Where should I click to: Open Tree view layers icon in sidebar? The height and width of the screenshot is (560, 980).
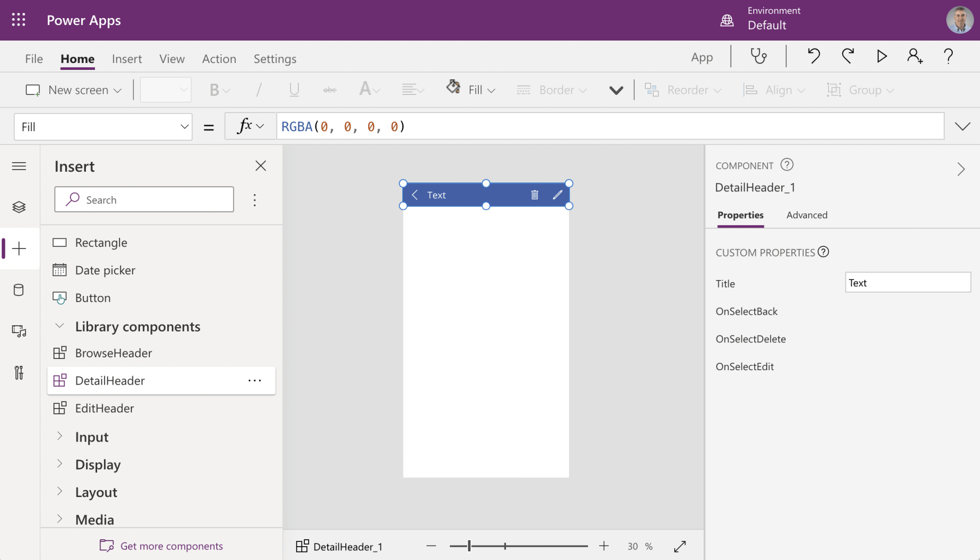tap(19, 207)
